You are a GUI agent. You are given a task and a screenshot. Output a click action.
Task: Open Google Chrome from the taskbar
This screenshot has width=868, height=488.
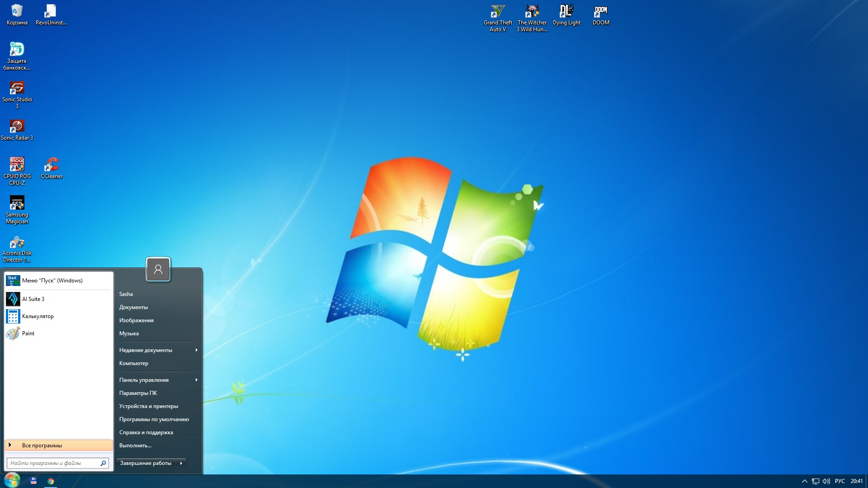(x=51, y=481)
